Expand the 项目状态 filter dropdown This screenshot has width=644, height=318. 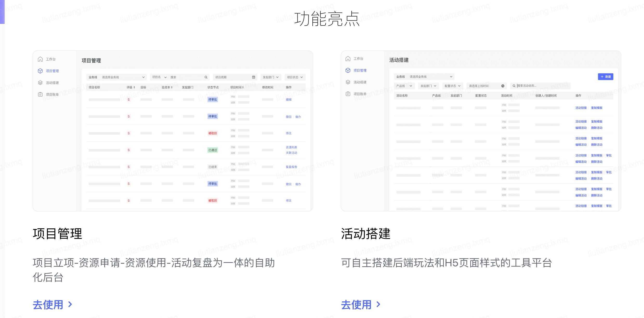pos(295,77)
